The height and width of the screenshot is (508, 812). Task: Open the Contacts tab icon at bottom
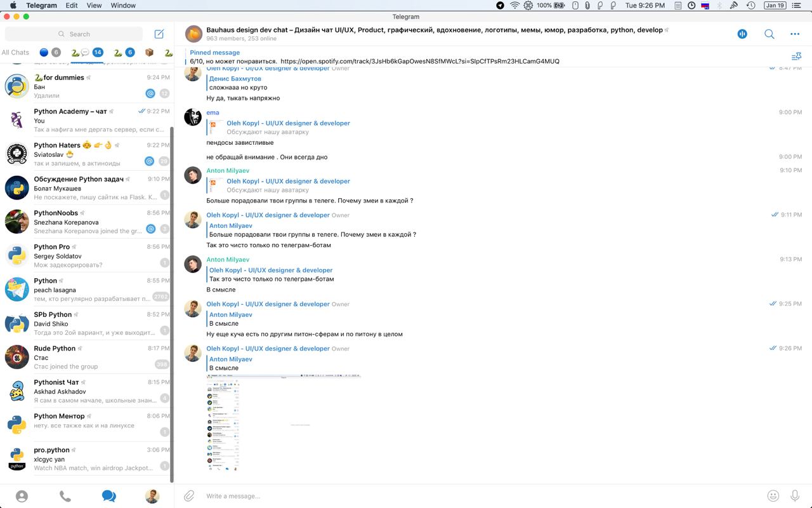coord(22,496)
